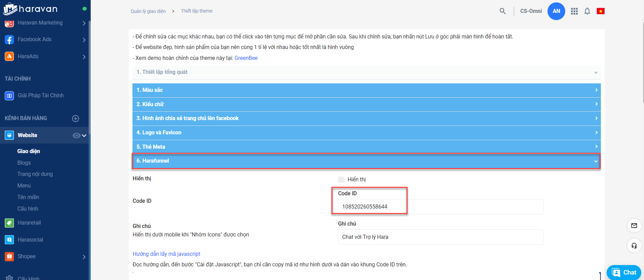The width and height of the screenshot is (644, 280).
Task: Open Hướng dẫn lấy mã javascript link
Action: 166,254
